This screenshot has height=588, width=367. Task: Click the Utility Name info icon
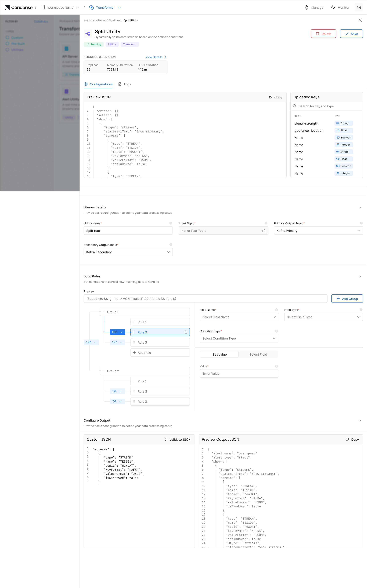point(171,223)
